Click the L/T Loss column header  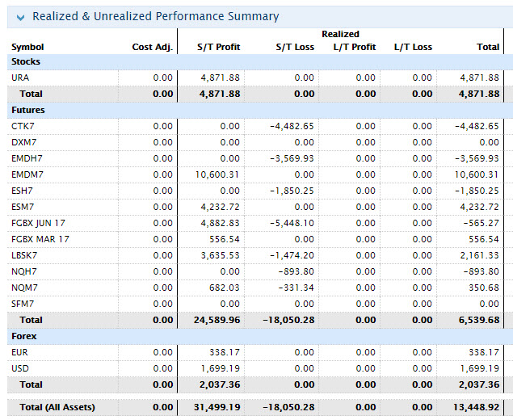click(x=413, y=47)
